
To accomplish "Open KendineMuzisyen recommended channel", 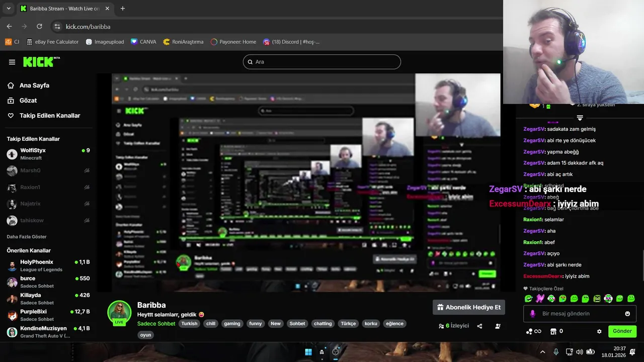I will tap(48, 332).
